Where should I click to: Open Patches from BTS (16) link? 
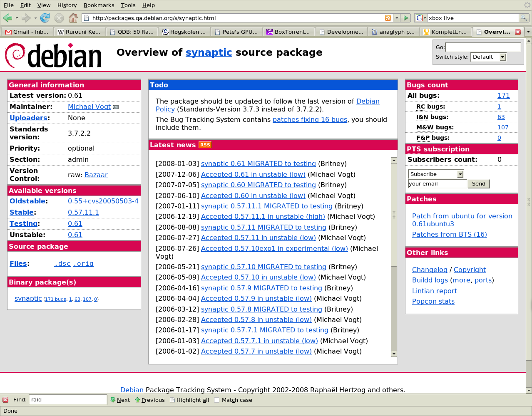coord(449,235)
